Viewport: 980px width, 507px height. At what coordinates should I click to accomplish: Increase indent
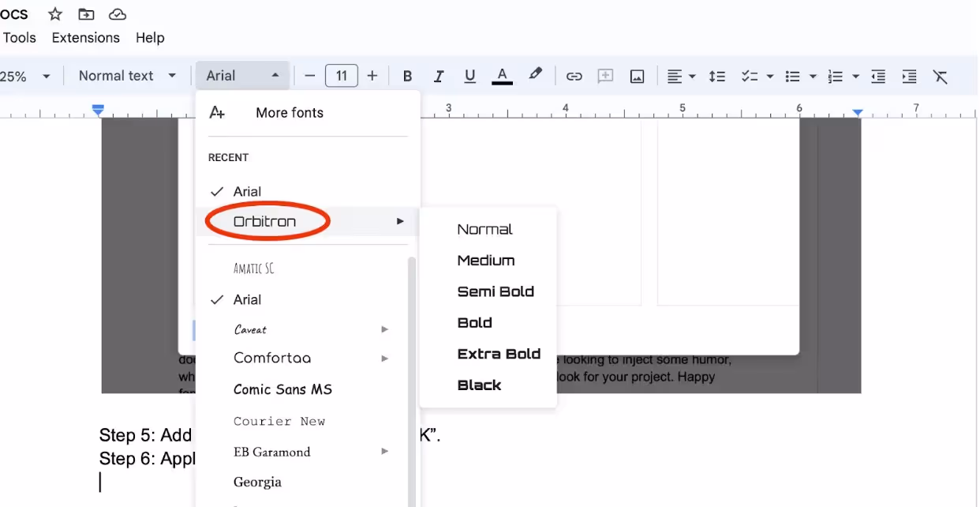tap(909, 76)
